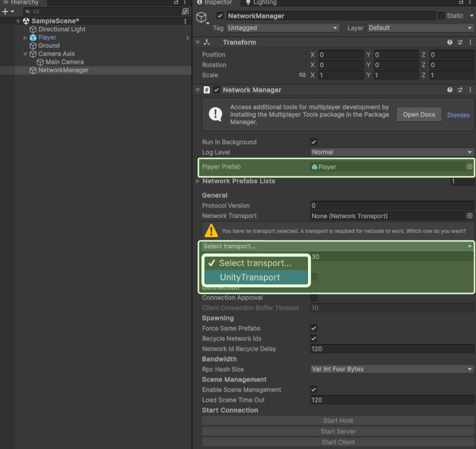The image size is (476, 449).
Task: Select Ground object in Hierarchy
Action: pyautogui.click(x=49, y=46)
